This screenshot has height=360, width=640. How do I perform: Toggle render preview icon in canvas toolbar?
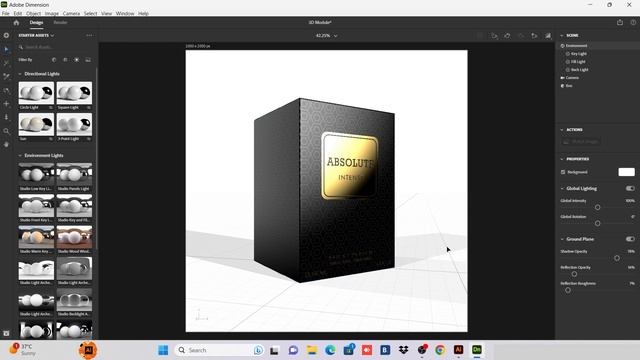pyautogui.click(x=548, y=36)
